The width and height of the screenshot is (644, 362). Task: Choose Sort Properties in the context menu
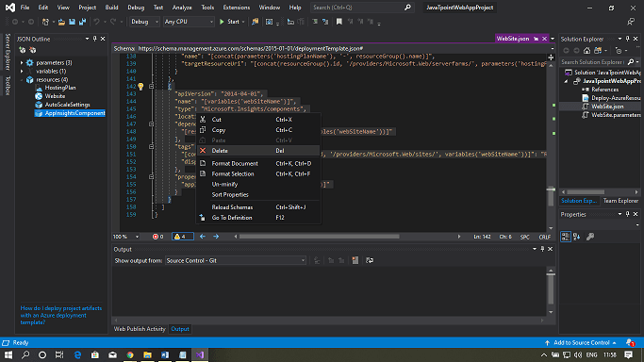coord(258,194)
